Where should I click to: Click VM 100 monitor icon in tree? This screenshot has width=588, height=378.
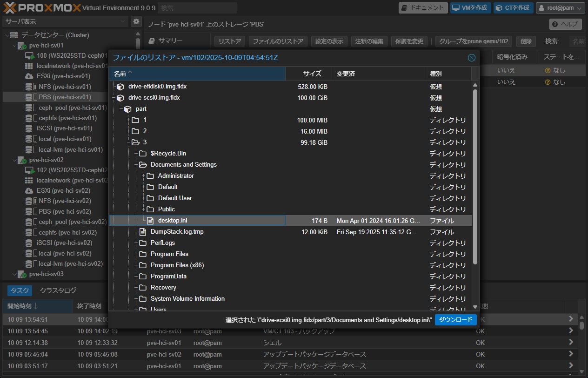point(29,56)
